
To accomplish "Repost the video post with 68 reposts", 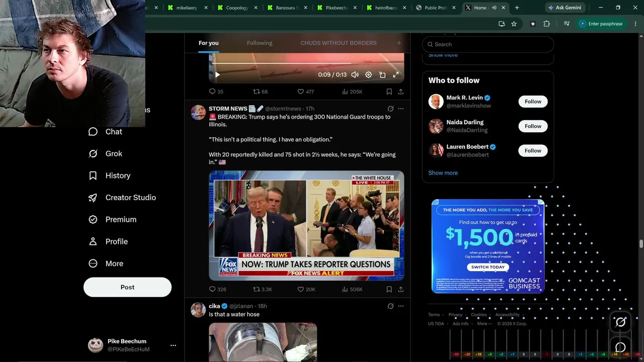I will (260, 92).
